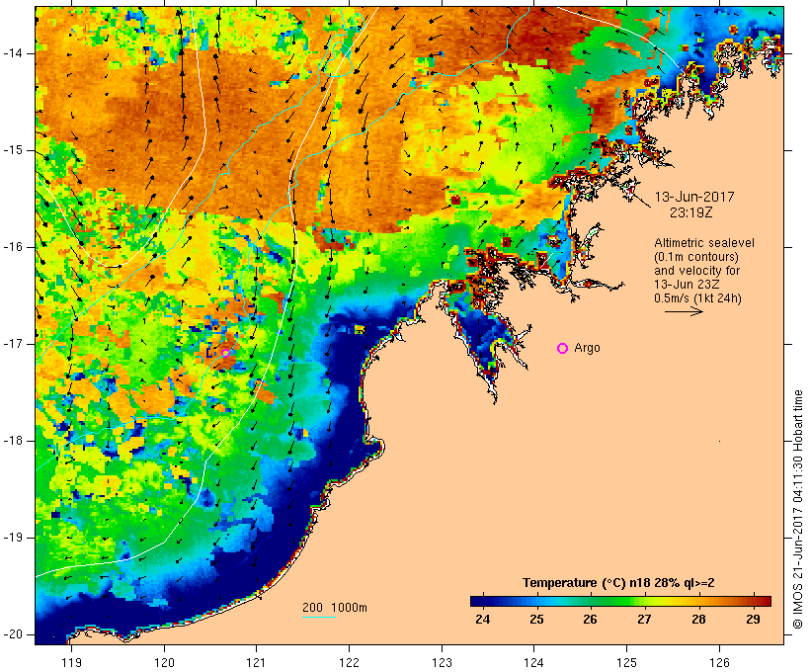Viewport: 810px width, 672px height.
Task: Click the temperature color bar
Action: pyautogui.click(x=620, y=601)
